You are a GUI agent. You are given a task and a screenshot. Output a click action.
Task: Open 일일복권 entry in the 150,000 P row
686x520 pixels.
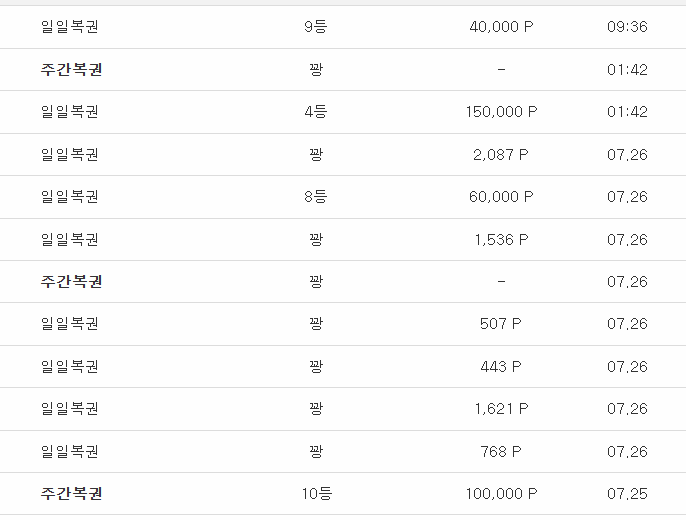click(70, 112)
